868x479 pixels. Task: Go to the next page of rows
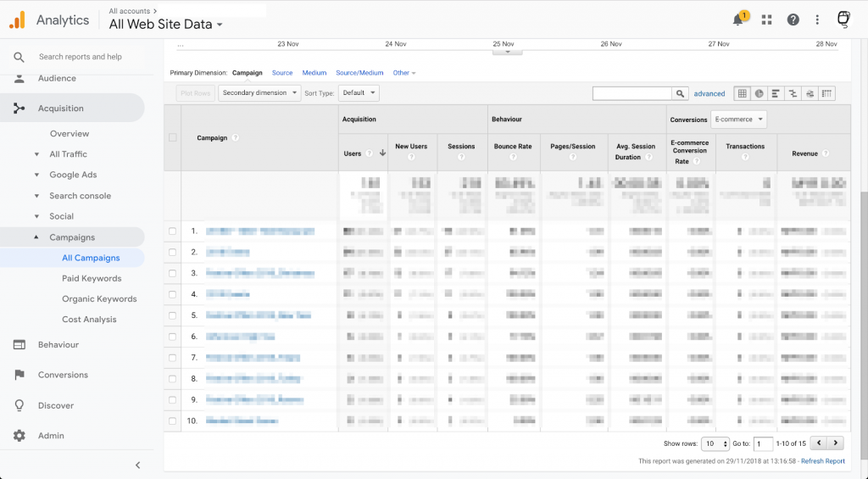coord(835,443)
